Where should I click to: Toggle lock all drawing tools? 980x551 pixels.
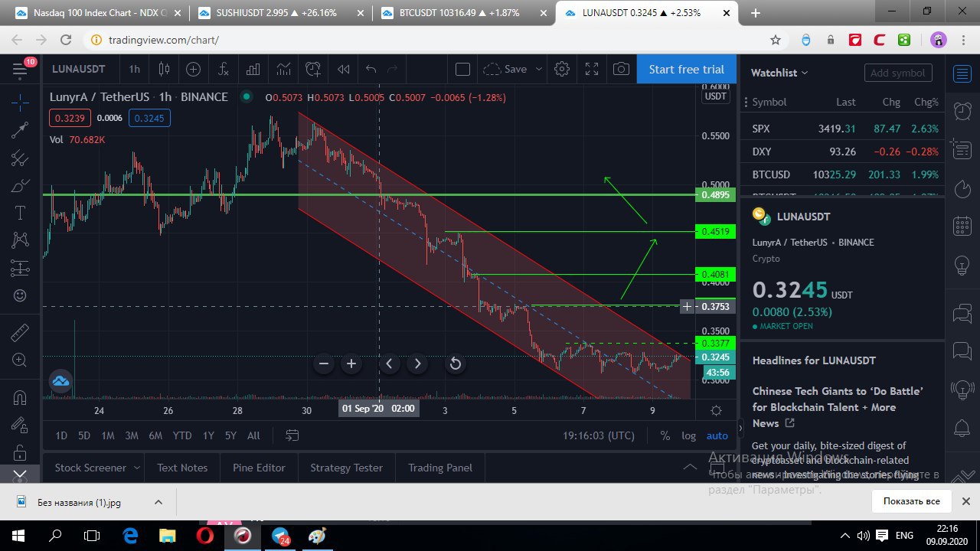tap(20, 452)
